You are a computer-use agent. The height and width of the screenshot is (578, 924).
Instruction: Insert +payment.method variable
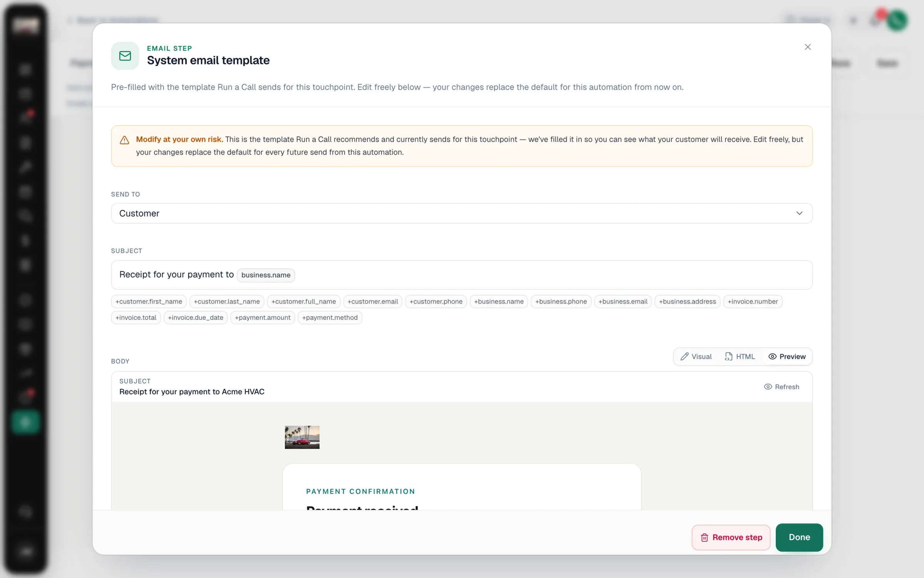click(x=330, y=318)
